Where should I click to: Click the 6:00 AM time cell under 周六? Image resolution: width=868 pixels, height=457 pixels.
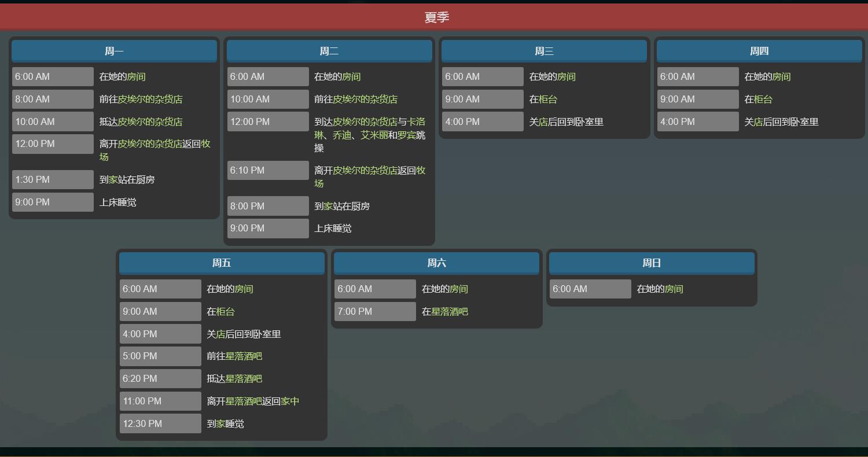(375, 289)
